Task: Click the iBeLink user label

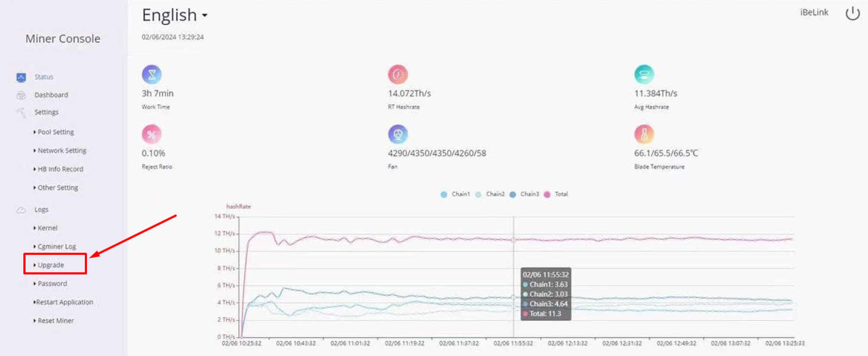Action: (814, 12)
